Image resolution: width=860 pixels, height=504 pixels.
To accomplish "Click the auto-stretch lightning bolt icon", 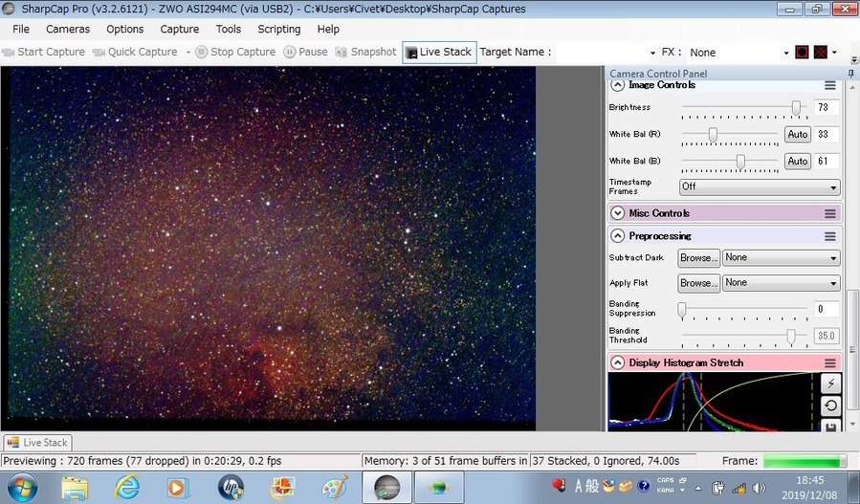I will (830, 383).
